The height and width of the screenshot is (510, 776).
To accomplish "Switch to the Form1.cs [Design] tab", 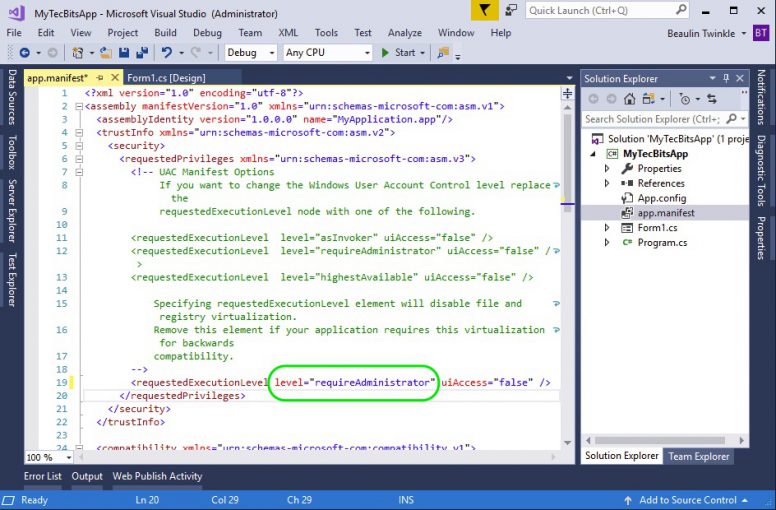I will pyautogui.click(x=166, y=78).
